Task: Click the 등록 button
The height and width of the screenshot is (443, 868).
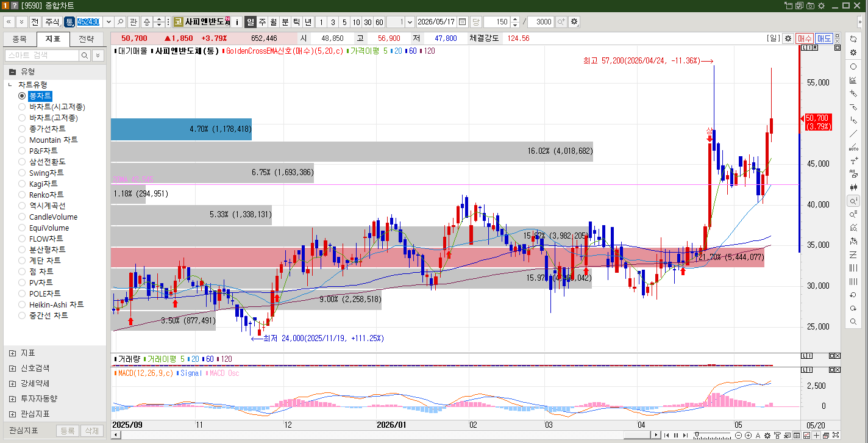Action: coord(67,430)
